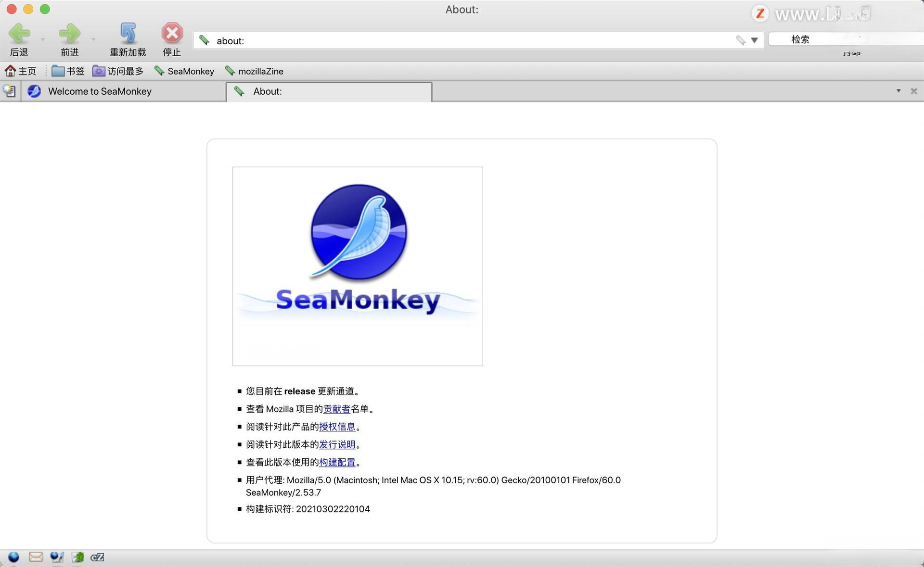Open the 书签 bookmarks folder

tap(68, 71)
